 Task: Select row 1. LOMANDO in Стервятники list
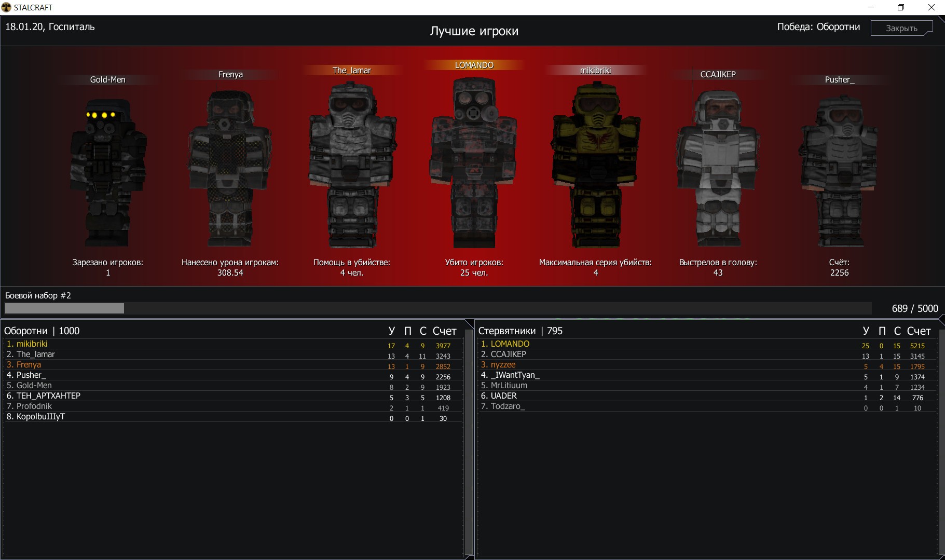707,344
